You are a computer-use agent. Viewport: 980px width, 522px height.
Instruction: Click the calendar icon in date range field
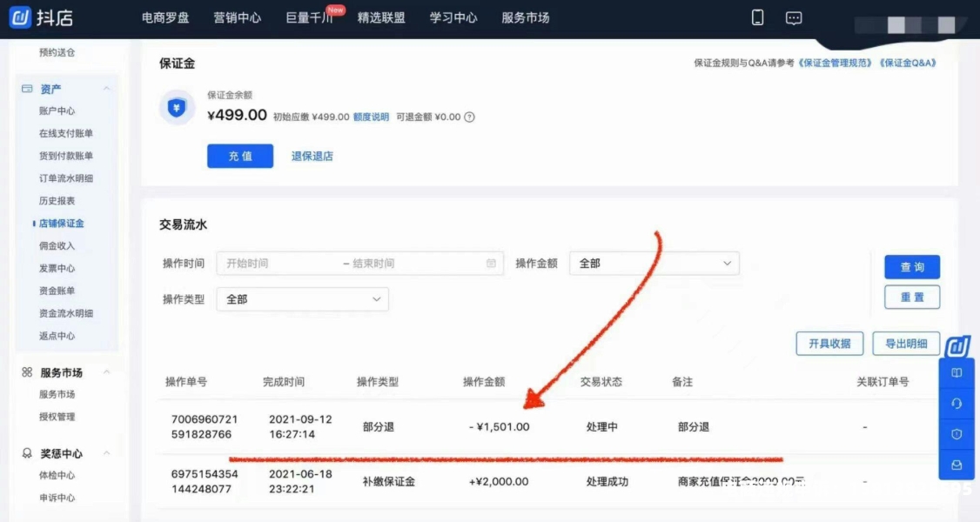(491, 264)
